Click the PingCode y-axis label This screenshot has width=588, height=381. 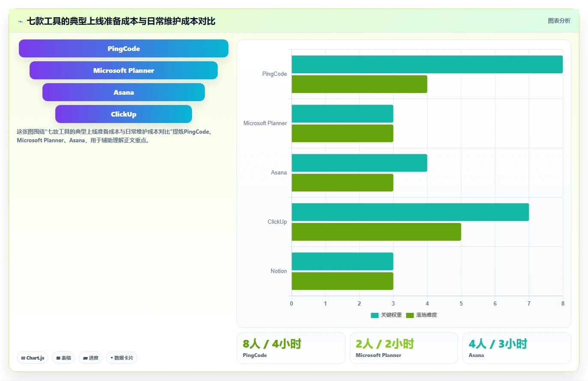pos(274,74)
